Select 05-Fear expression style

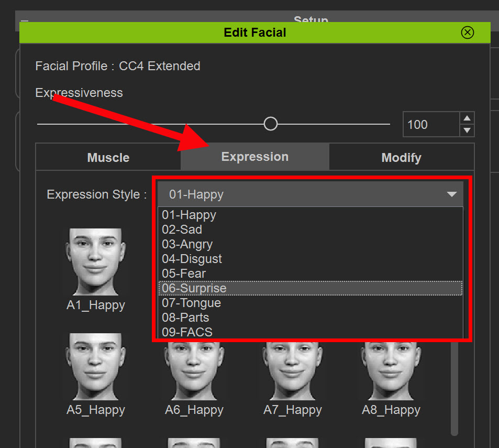311,274
